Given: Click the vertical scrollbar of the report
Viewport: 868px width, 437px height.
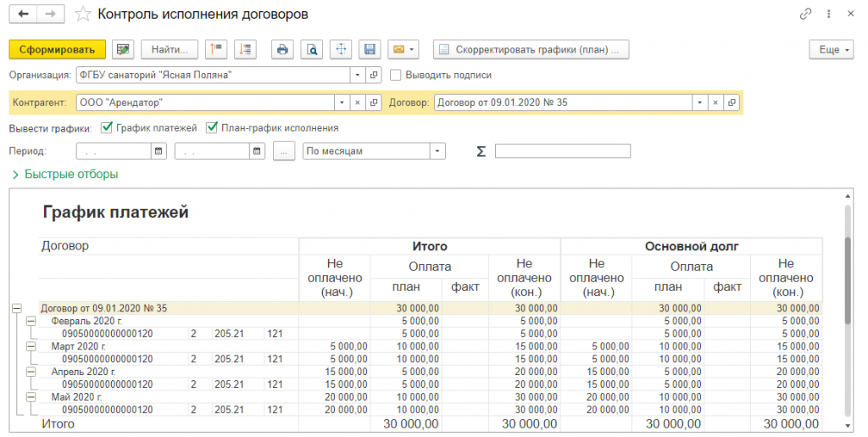Looking at the screenshot, I should pyautogui.click(x=848, y=280).
